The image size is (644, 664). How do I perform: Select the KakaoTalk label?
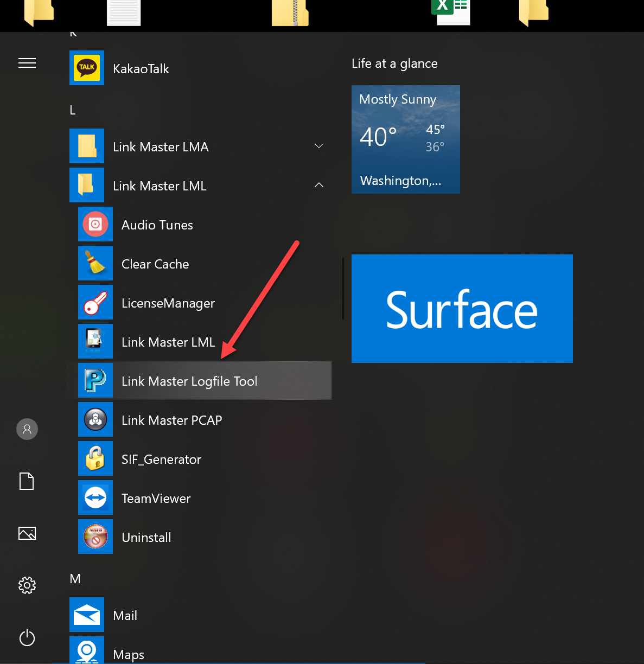pyautogui.click(x=141, y=69)
